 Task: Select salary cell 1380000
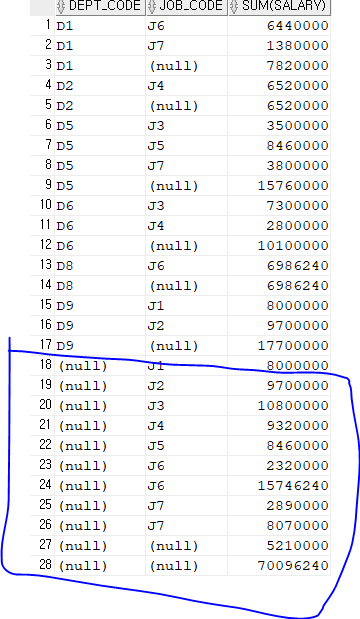[298, 46]
